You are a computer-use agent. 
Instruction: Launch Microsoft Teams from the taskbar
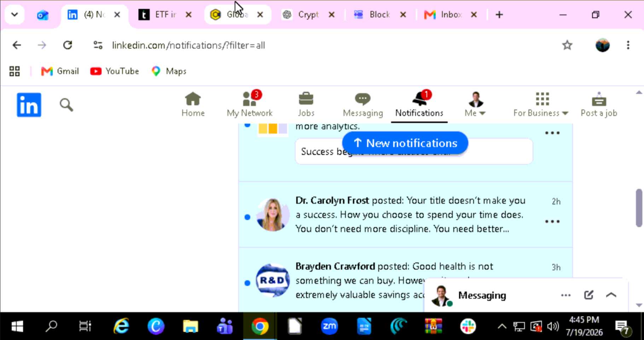tap(225, 326)
